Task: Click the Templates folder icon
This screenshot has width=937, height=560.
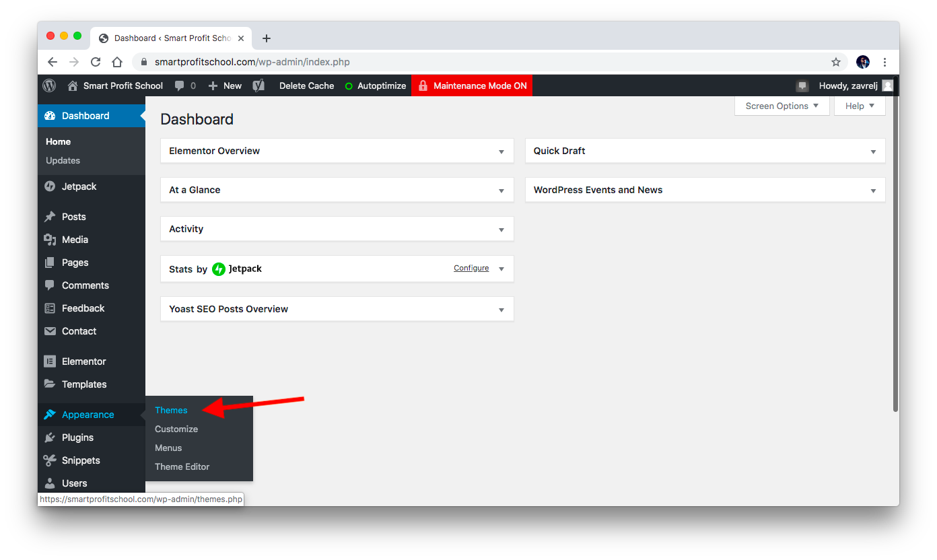Action: click(x=50, y=384)
